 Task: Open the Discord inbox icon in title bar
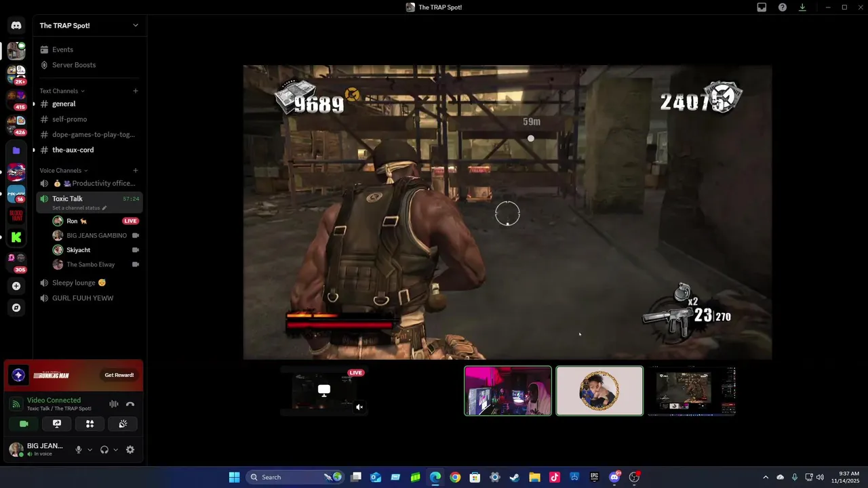(762, 7)
